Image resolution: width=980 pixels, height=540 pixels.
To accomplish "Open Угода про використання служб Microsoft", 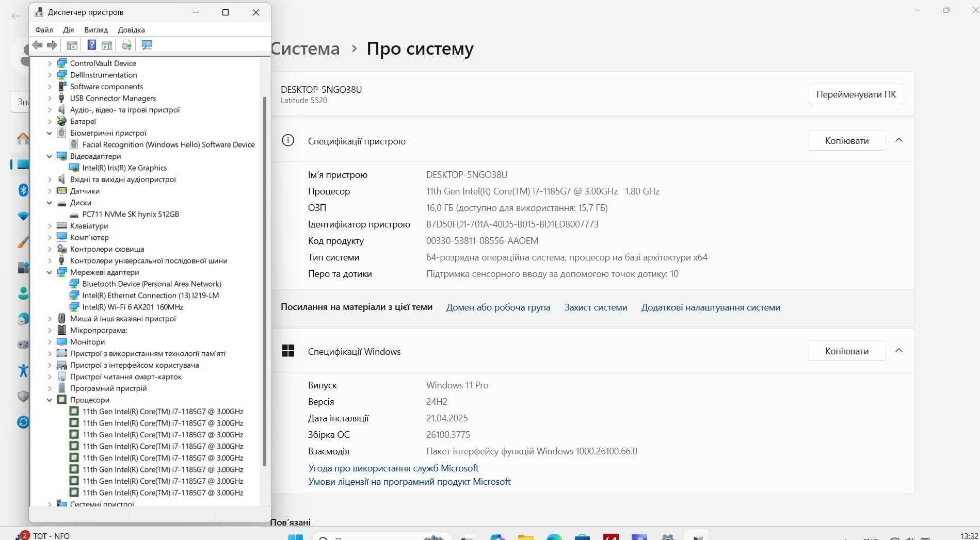I will click(x=393, y=468).
